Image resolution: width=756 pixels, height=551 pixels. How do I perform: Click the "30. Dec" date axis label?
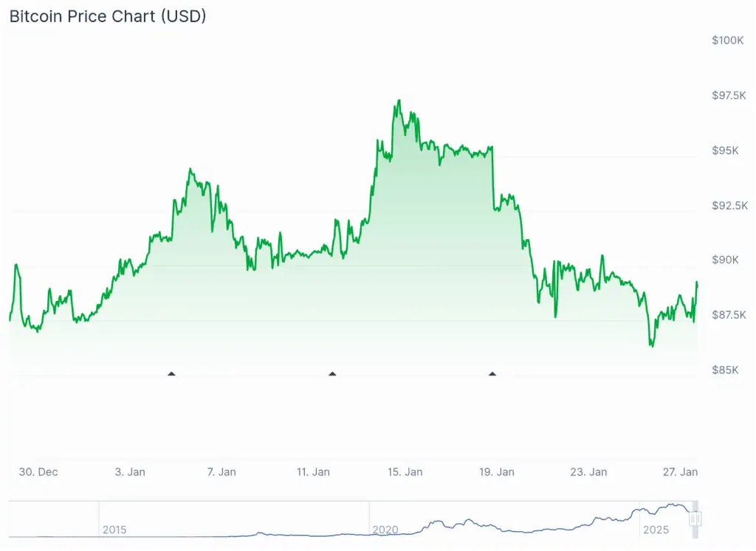click(38, 471)
